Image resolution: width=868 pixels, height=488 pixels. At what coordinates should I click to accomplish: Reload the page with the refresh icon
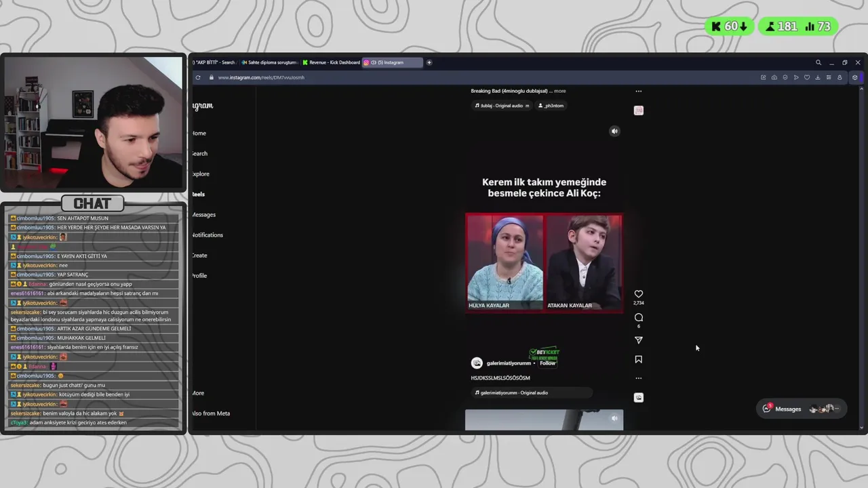(198, 77)
